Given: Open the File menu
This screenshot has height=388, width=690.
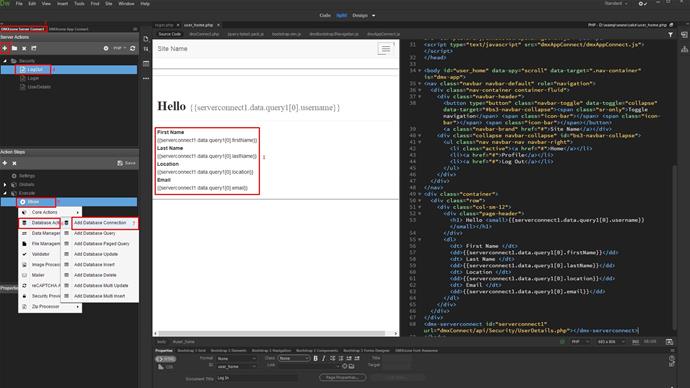Looking at the screenshot, I should [x=19, y=4].
